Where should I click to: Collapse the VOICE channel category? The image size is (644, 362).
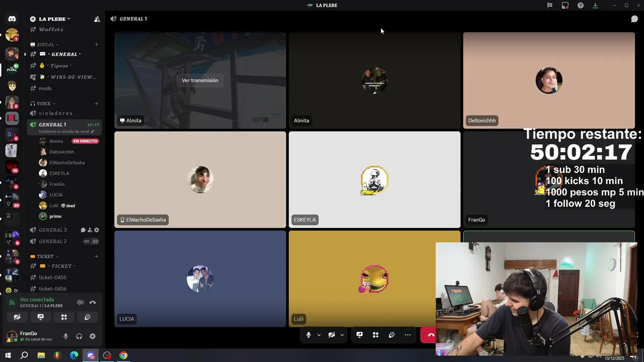pyautogui.click(x=43, y=104)
